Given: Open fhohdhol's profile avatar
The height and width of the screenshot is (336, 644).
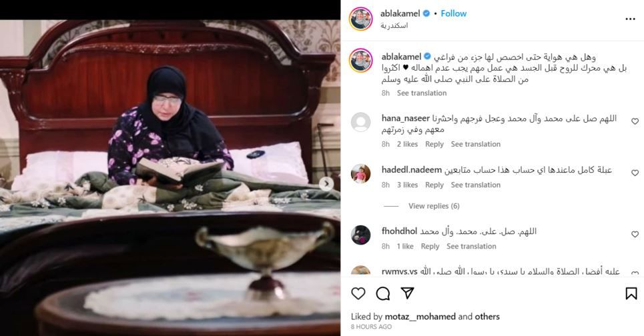Looking at the screenshot, I should click(360, 235).
